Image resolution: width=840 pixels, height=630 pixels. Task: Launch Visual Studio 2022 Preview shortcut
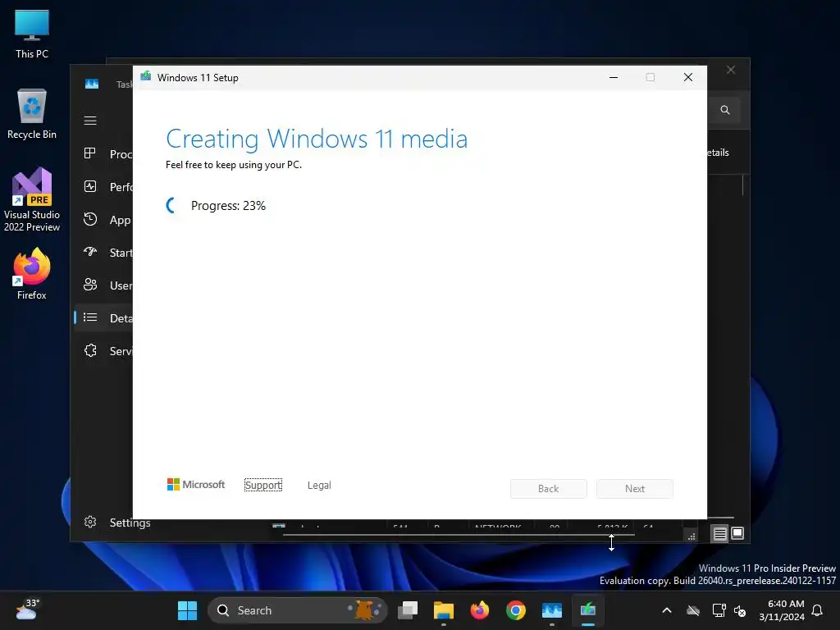click(x=32, y=200)
